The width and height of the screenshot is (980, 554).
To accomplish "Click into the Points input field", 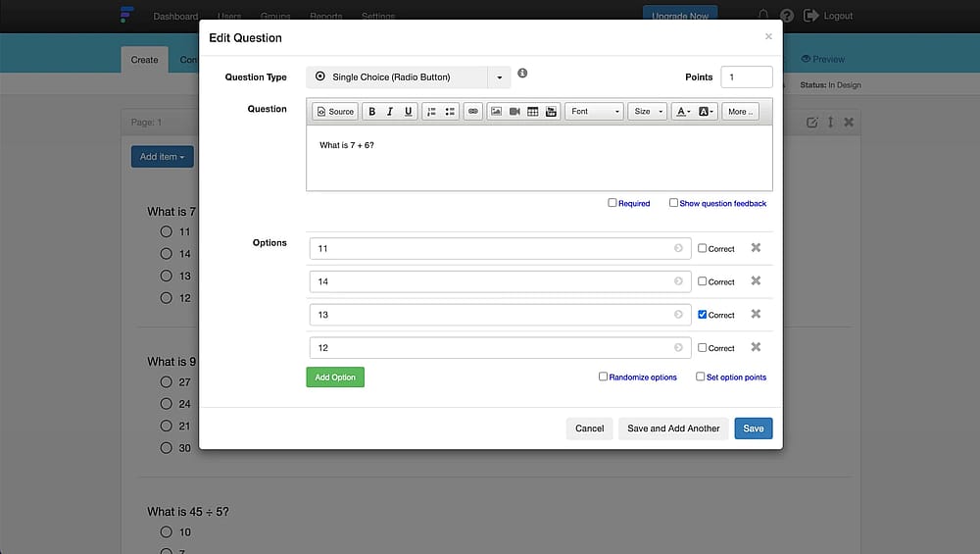I will (746, 76).
